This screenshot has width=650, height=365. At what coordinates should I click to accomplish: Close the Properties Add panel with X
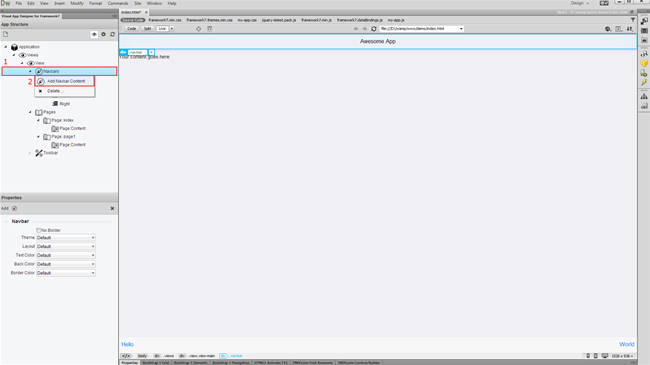click(112, 208)
